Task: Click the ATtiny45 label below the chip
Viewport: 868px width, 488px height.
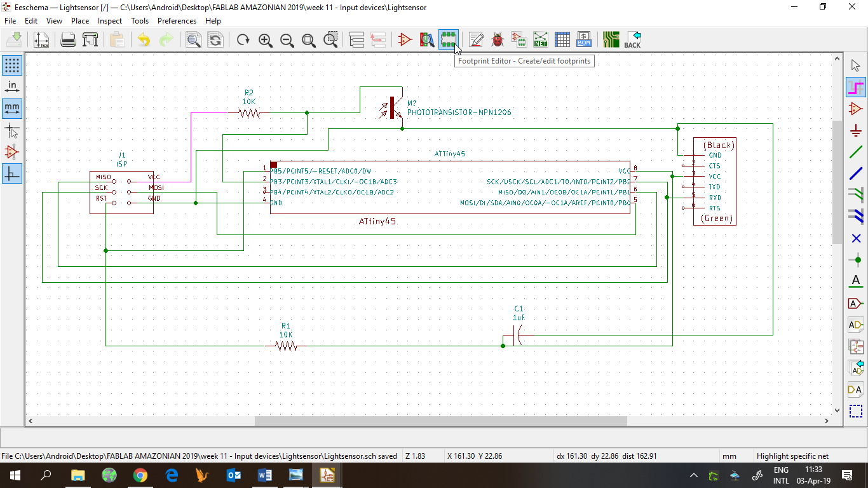Action: 377,222
